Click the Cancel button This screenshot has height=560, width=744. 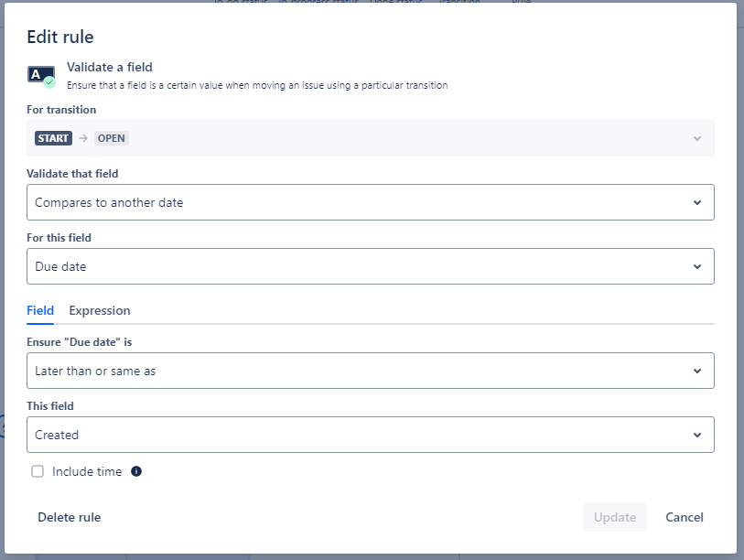(685, 517)
